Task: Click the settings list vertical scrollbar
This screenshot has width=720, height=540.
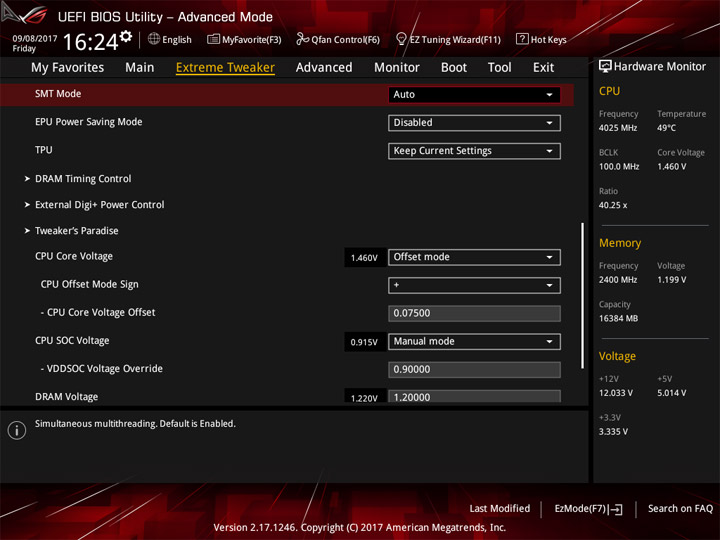Action: (582, 296)
